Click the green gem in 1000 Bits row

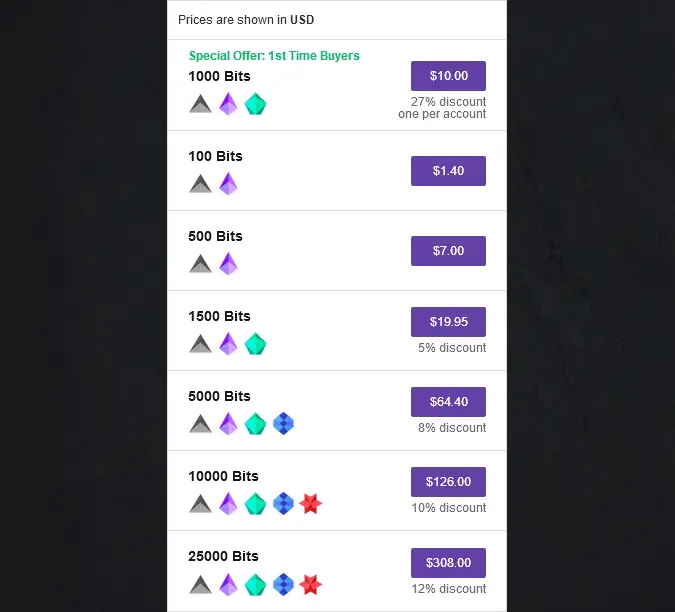click(x=255, y=104)
